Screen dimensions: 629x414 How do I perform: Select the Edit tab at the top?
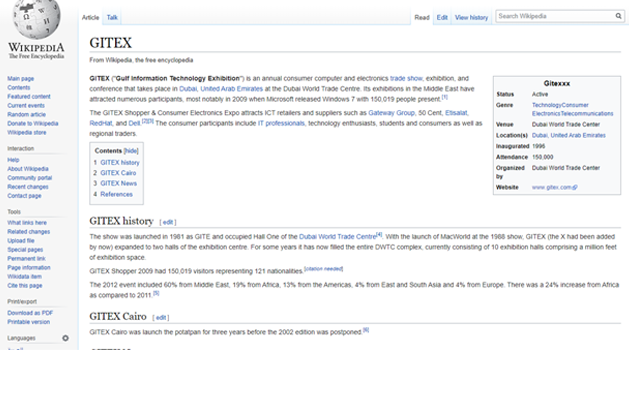tap(442, 17)
